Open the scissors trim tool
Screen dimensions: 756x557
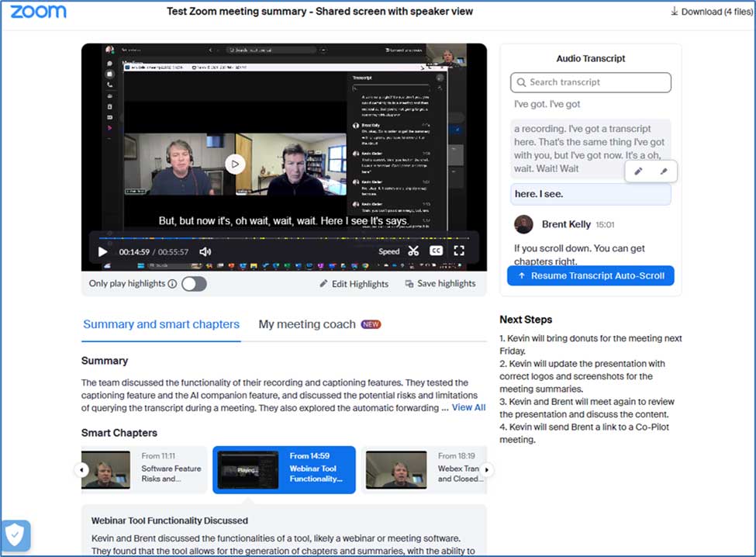pos(413,251)
